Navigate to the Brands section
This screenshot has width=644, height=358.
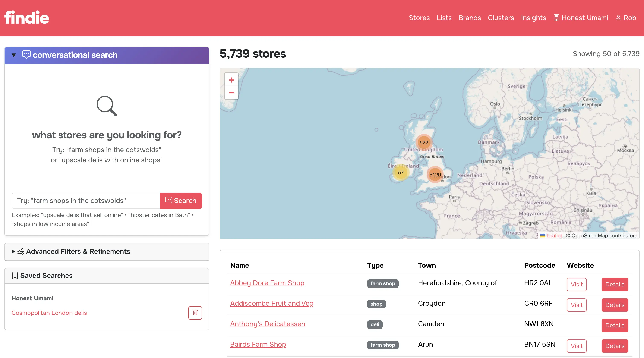pos(470,18)
